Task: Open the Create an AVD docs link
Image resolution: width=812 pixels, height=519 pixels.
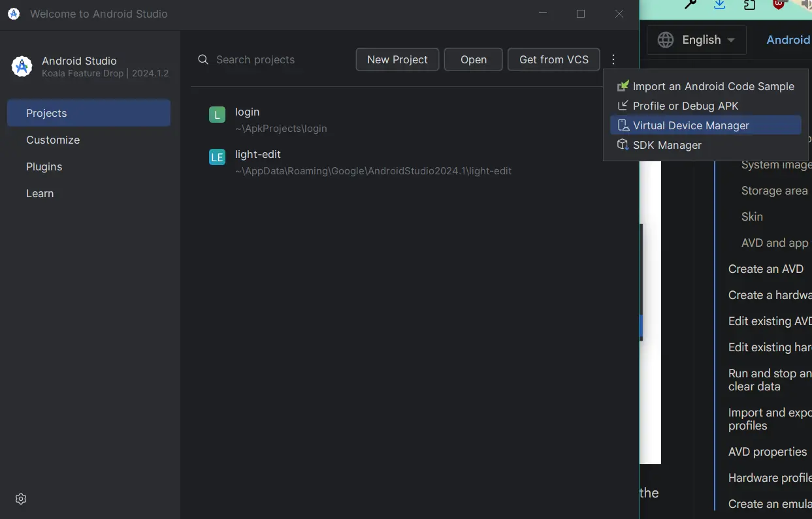Action: pos(766,269)
